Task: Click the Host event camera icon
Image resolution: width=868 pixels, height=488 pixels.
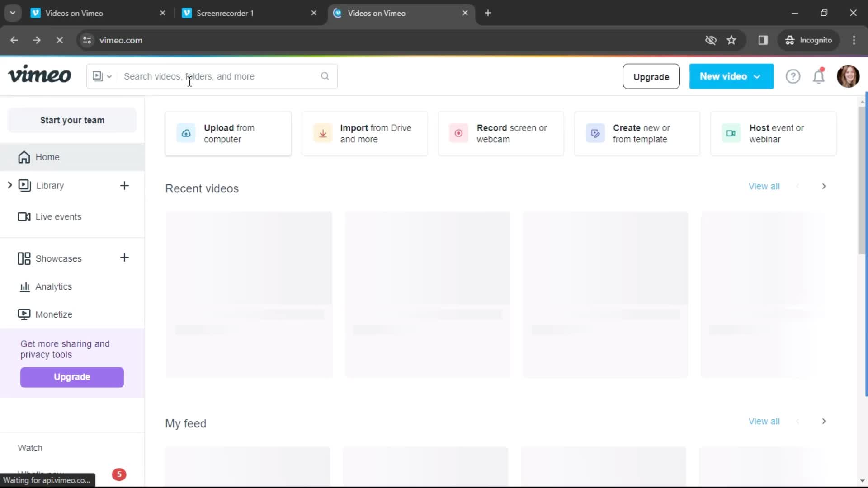Action: point(731,133)
